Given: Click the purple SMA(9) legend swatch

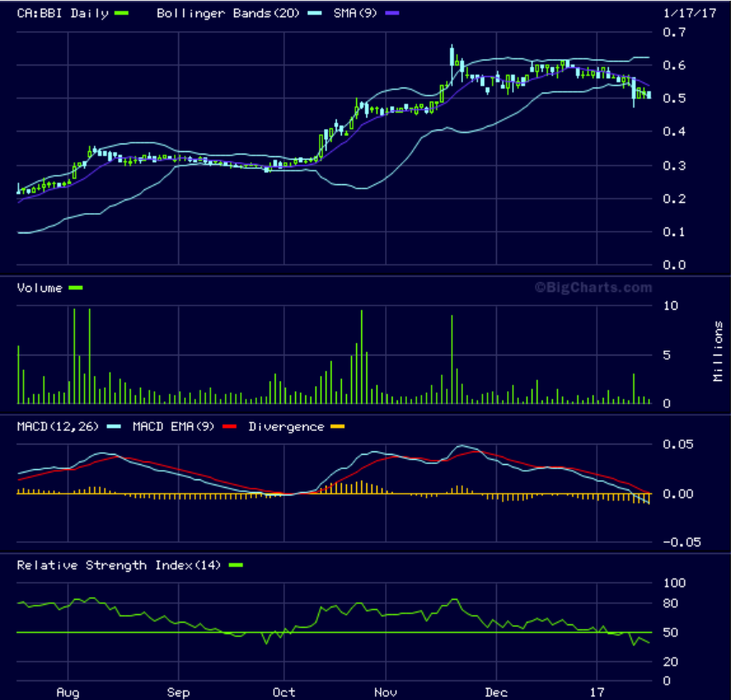Looking at the screenshot, I should [392, 14].
